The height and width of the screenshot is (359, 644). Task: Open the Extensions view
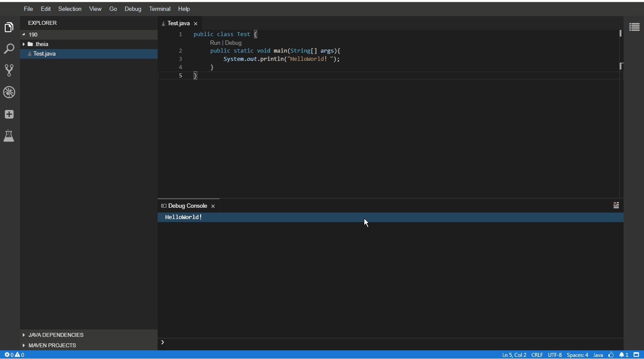9,114
